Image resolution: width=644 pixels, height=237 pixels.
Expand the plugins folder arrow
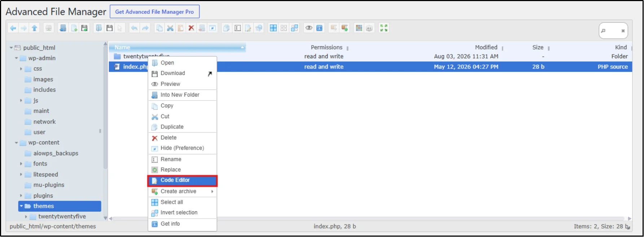click(21, 196)
